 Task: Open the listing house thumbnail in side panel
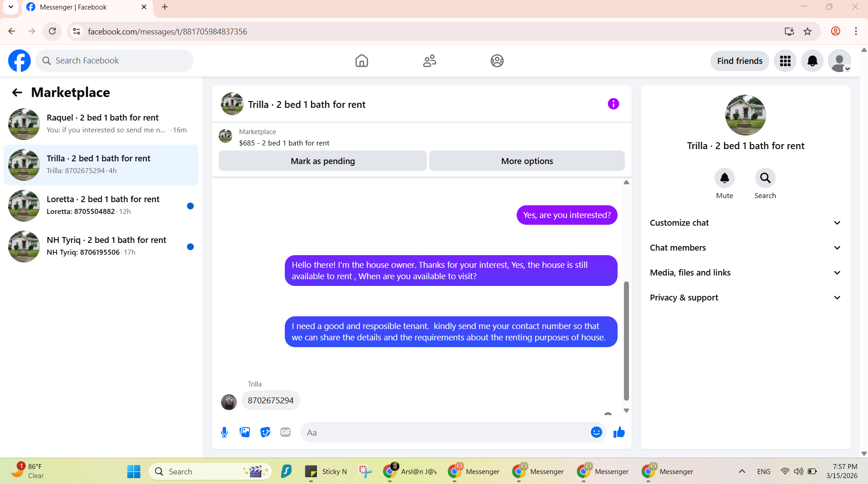click(745, 115)
